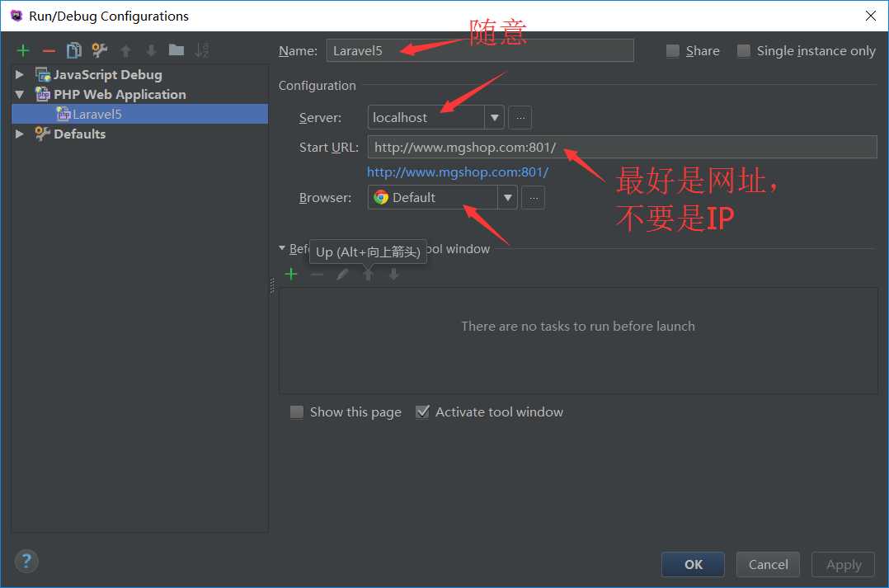Click the panel splitter handle dots
The height and width of the screenshot is (588, 889).
[272, 286]
